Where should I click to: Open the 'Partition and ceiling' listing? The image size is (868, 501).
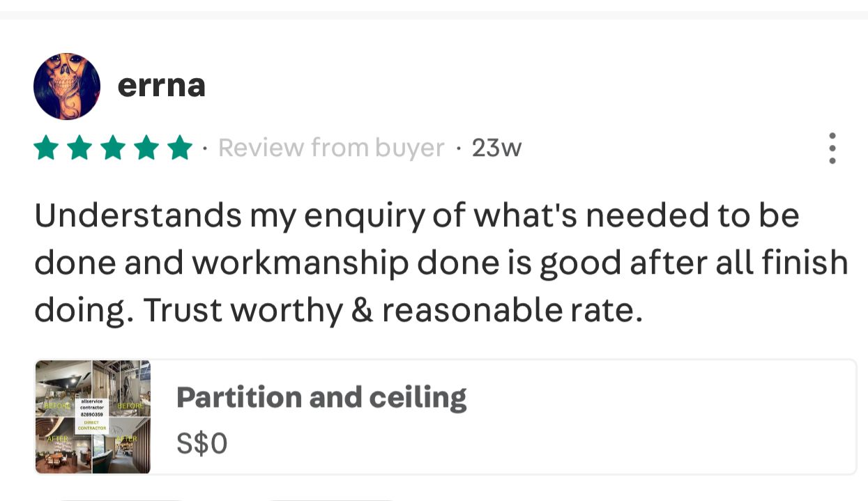[x=321, y=397]
